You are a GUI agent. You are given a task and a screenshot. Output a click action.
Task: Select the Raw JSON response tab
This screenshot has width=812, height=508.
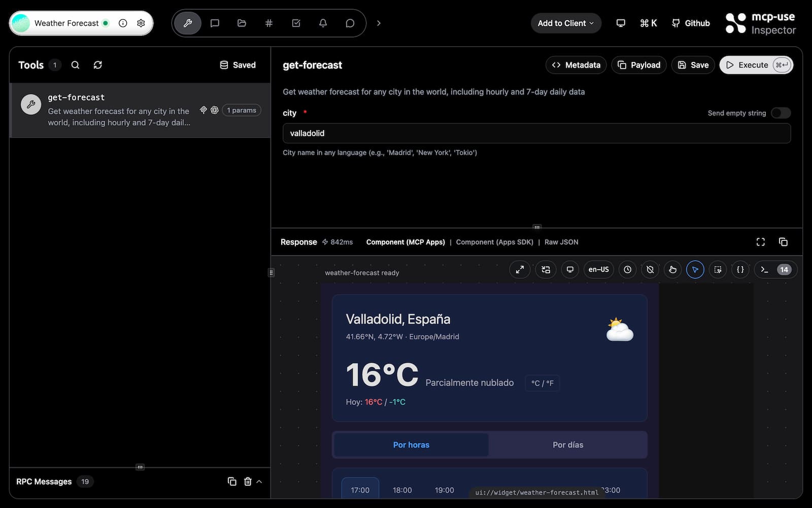pos(561,242)
